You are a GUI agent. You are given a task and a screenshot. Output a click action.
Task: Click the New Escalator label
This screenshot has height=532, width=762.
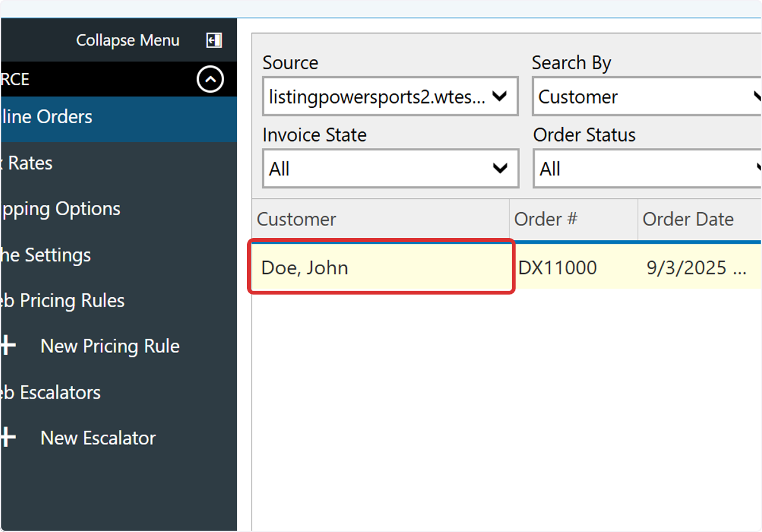tap(98, 438)
